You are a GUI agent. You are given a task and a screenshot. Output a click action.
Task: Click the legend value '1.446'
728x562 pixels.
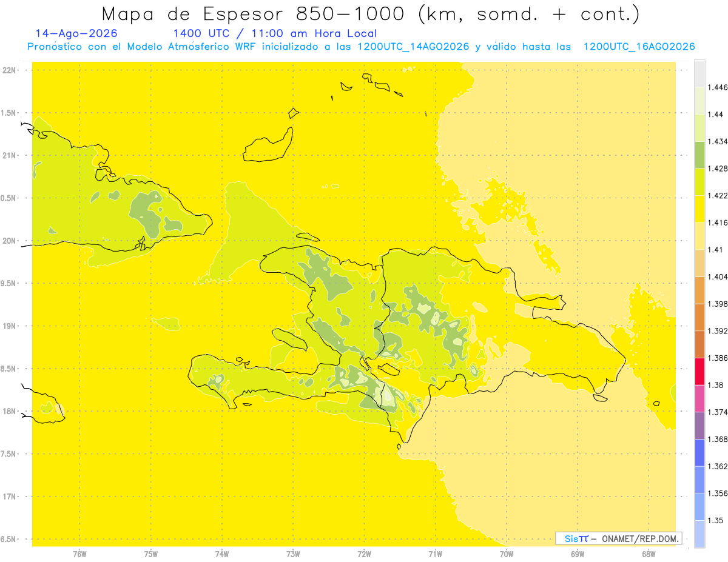pos(716,87)
